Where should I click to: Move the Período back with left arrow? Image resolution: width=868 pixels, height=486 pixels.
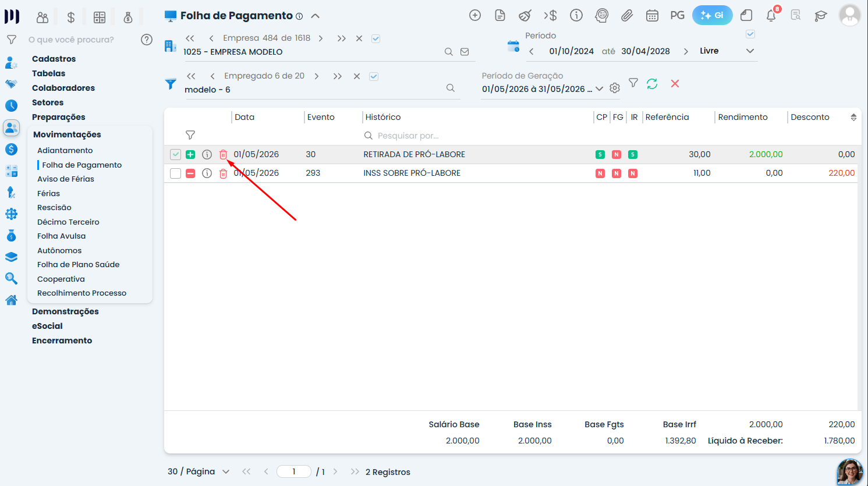click(x=532, y=51)
